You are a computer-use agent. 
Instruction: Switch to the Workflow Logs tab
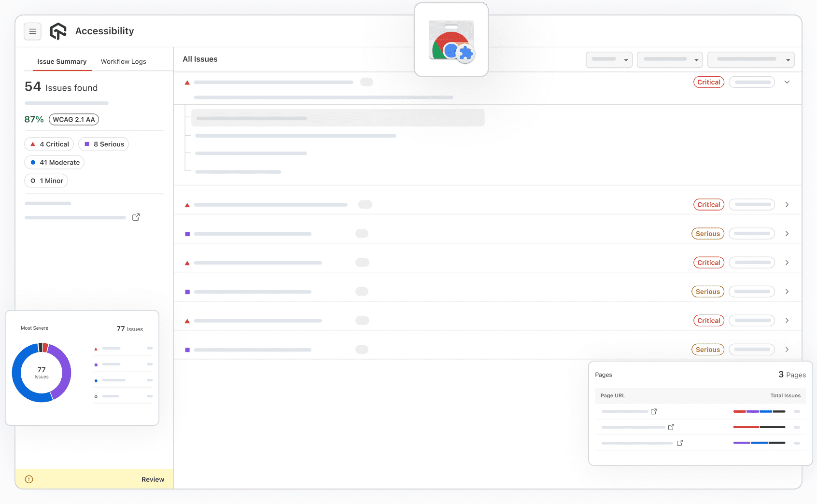[123, 61]
